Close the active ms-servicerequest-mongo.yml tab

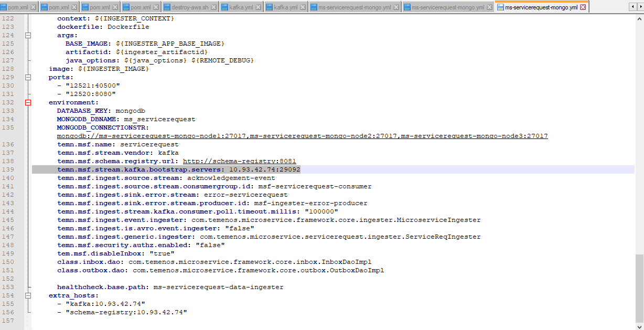583,7
